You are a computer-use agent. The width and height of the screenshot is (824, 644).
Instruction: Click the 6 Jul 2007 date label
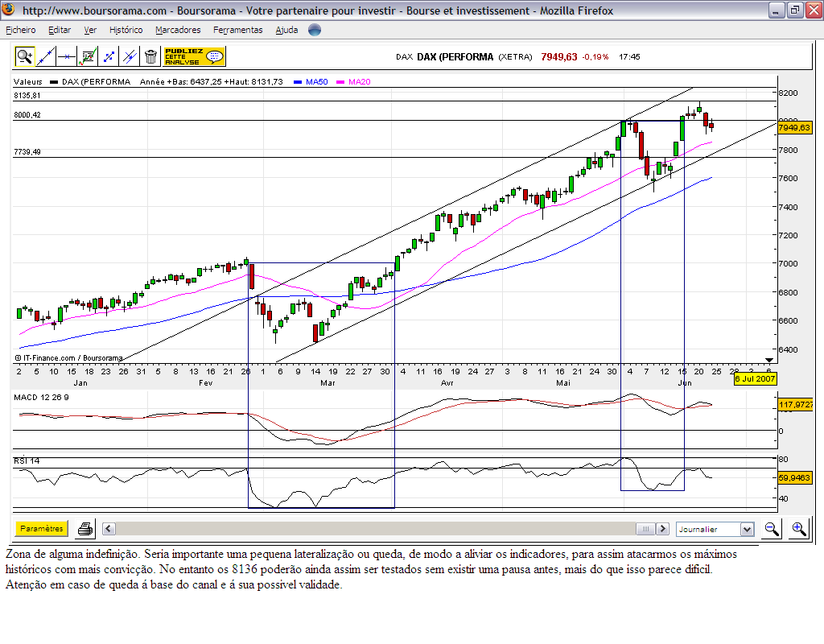[x=755, y=378]
